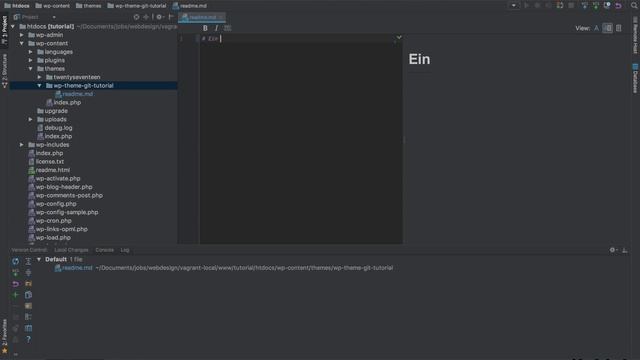This screenshot has width=640, height=360.
Task: Click wp-theme-git-tutorial in breadcrumb bar
Action: (137, 6)
